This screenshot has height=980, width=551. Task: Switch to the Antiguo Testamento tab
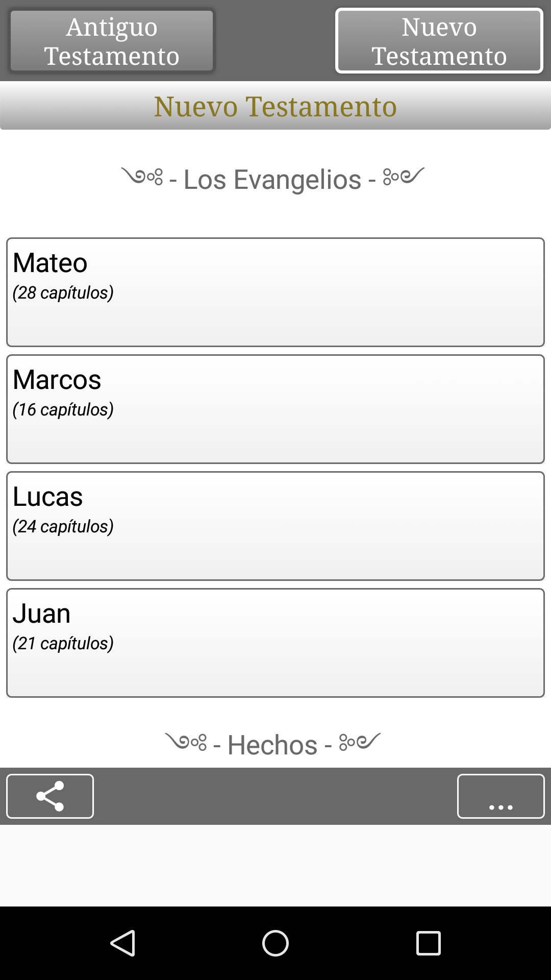(x=112, y=41)
